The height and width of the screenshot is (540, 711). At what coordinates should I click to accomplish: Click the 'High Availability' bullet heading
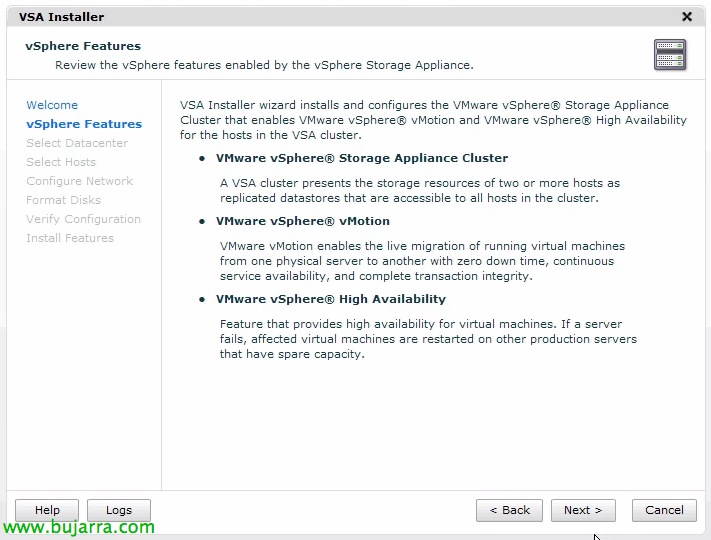pyautogui.click(x=331, y=299)
